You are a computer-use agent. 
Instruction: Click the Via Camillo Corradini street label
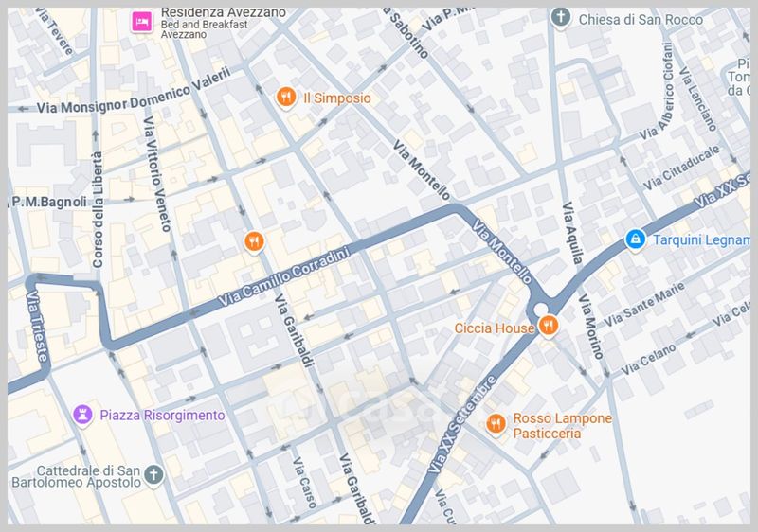(x=283, y=276)
